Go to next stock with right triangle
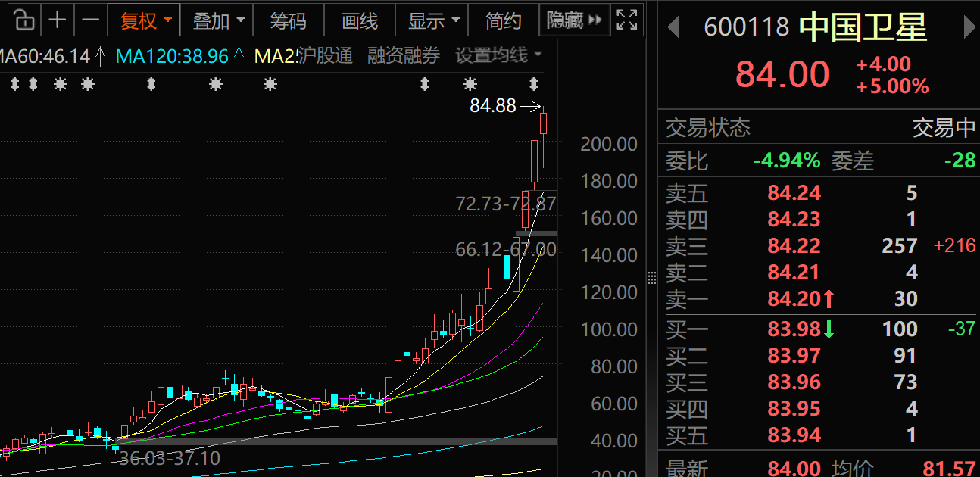The image size is (980, 477). 969,28
